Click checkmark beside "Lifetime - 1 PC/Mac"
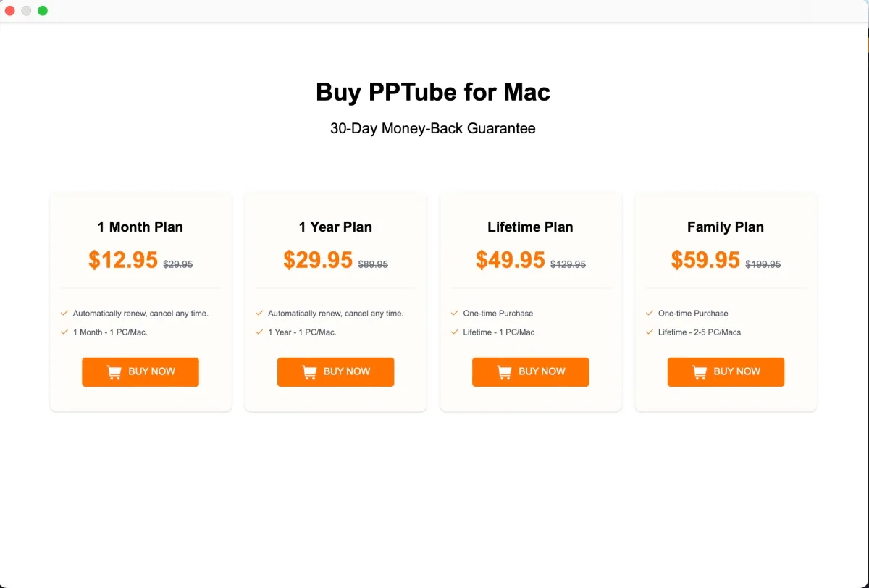 click(x=455, y=332)
